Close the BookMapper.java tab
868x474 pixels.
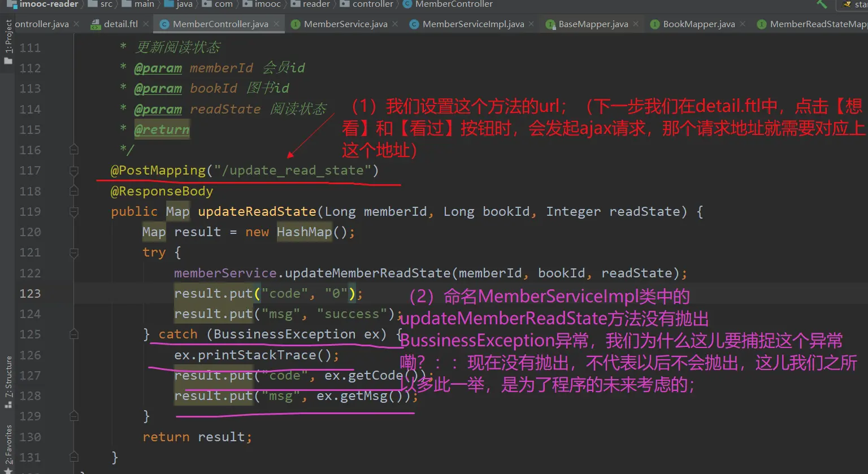743,24
